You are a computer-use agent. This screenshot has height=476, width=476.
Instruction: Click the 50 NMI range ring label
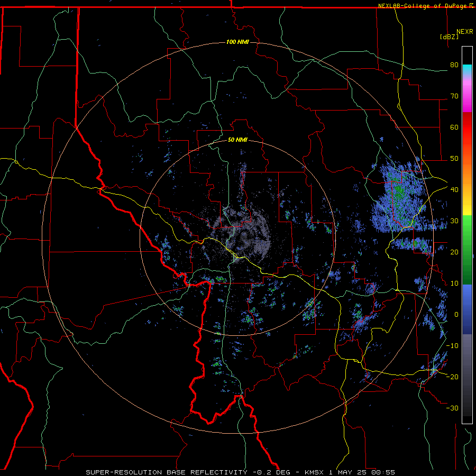237,140
